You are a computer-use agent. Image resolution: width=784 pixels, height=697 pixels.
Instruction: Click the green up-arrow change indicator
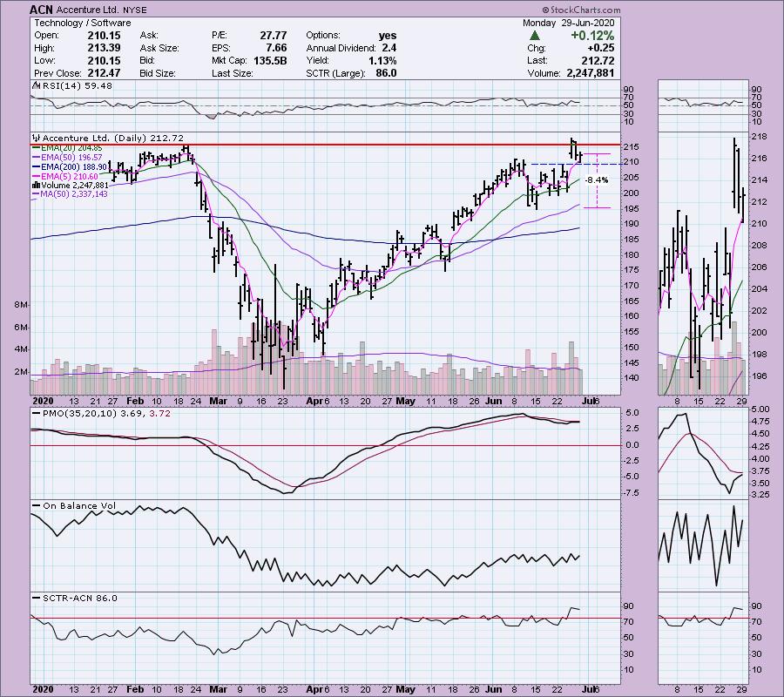535,36
